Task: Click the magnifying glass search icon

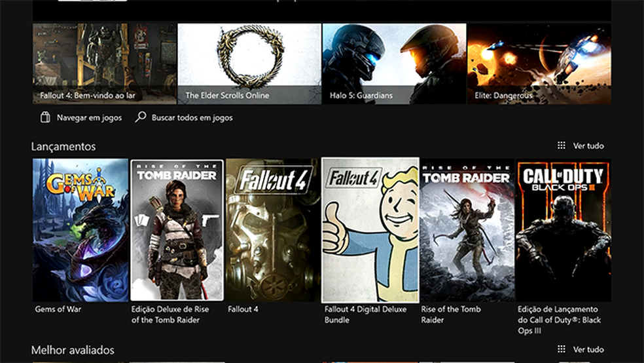Action: 141,117
